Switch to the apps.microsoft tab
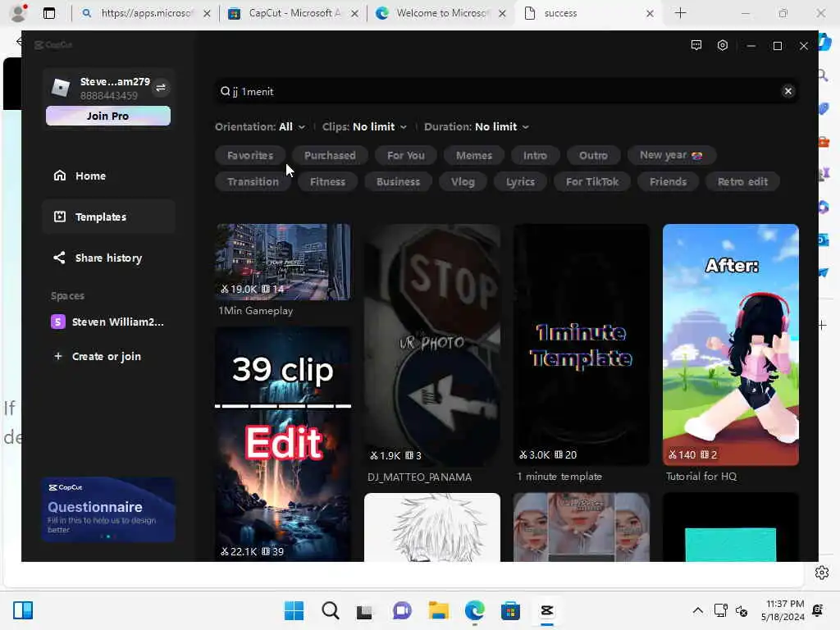This screenshot has height=630, width=840. pos(144,13)
